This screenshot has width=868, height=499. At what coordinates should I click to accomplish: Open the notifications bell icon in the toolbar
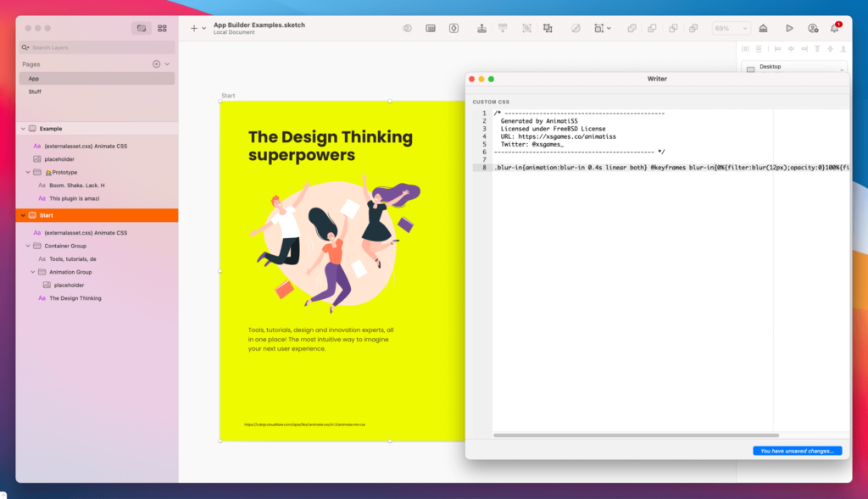[834, 27]
